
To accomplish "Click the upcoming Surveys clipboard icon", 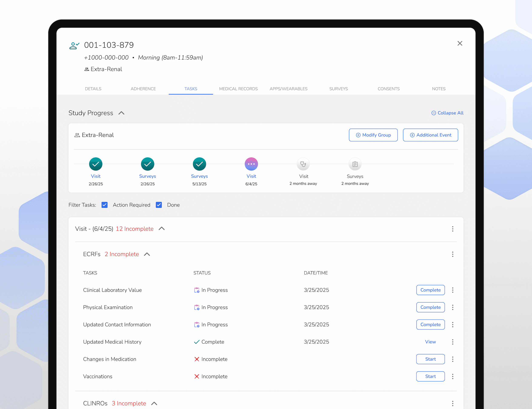I will (355, 164).
